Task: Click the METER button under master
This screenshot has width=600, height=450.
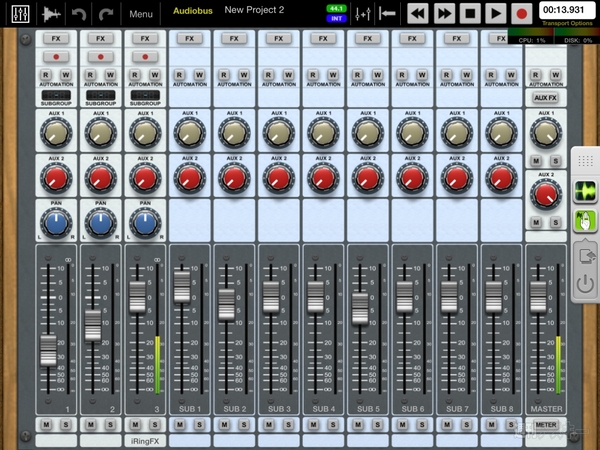Action: click(546, 424)
